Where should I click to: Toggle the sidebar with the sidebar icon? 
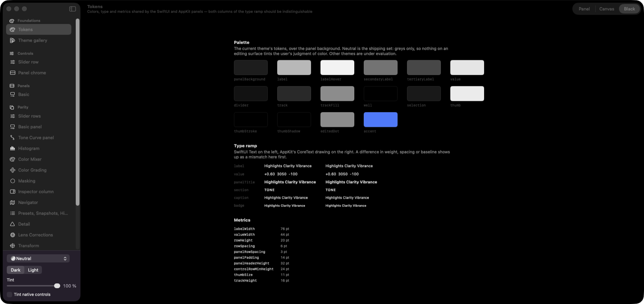coord(73,9)
